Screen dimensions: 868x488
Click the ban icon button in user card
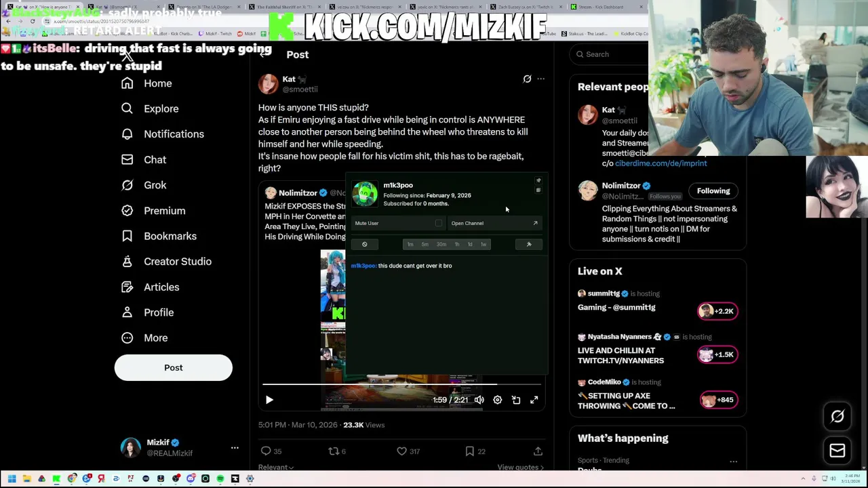coord(364,244)
